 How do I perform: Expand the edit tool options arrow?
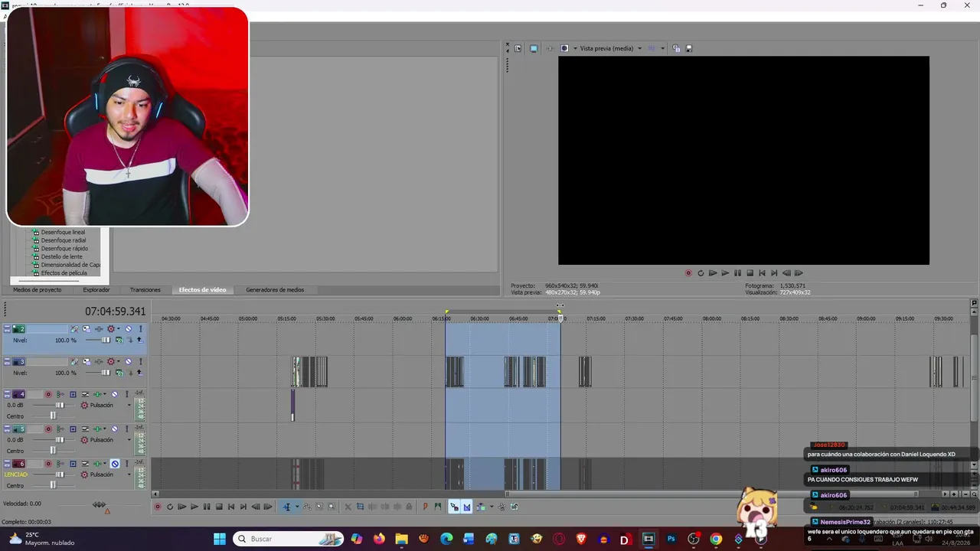pos(296,507)
